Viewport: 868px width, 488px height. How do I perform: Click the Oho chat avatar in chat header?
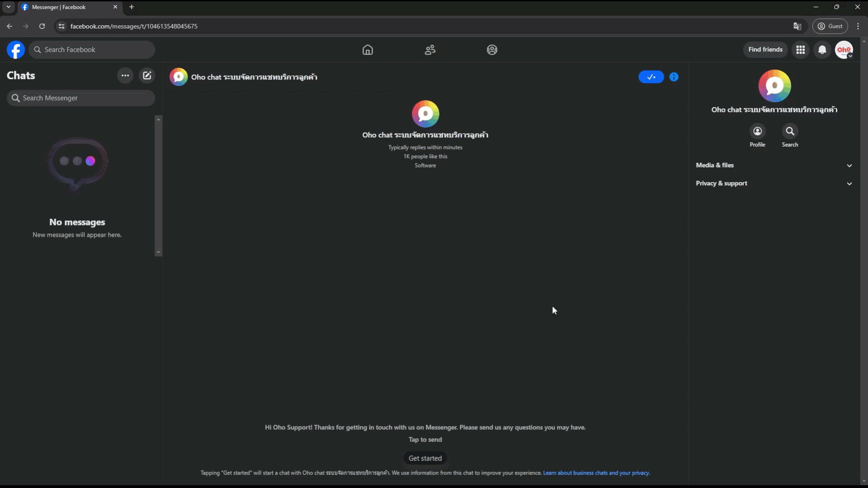(179, 77)
